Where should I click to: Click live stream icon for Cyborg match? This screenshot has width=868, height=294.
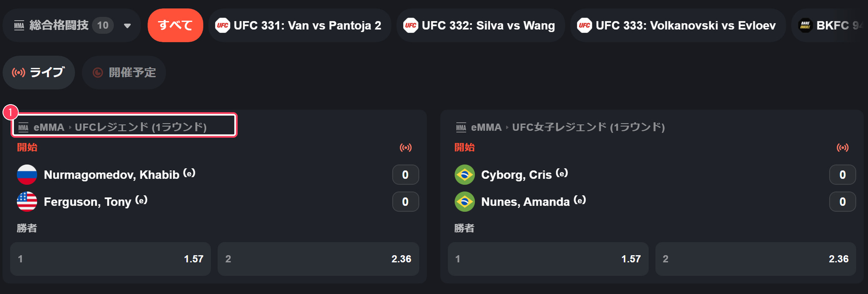coord(843,148)
